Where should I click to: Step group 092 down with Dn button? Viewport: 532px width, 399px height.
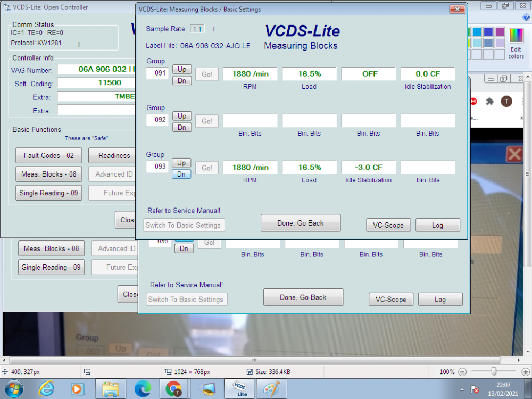182,128
